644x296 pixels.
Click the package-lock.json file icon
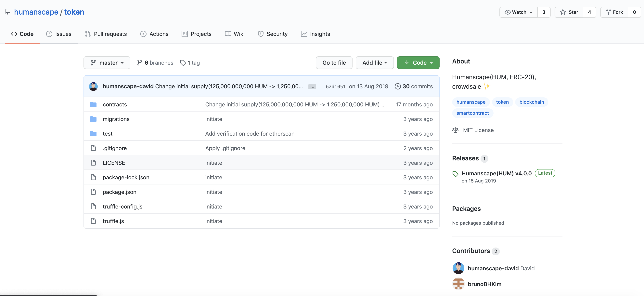tap(93, 177)
